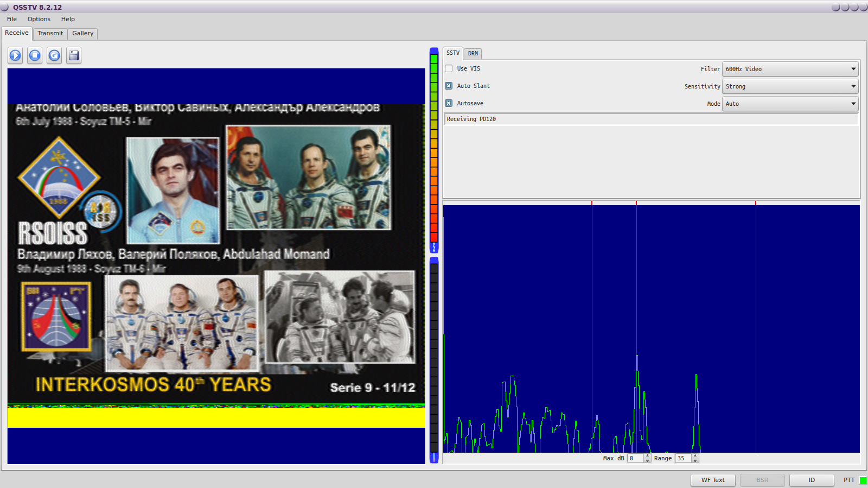Click the signal strength S meter bar
The image size is (868, 488).
pyautogui.click(x=434, y=150)
